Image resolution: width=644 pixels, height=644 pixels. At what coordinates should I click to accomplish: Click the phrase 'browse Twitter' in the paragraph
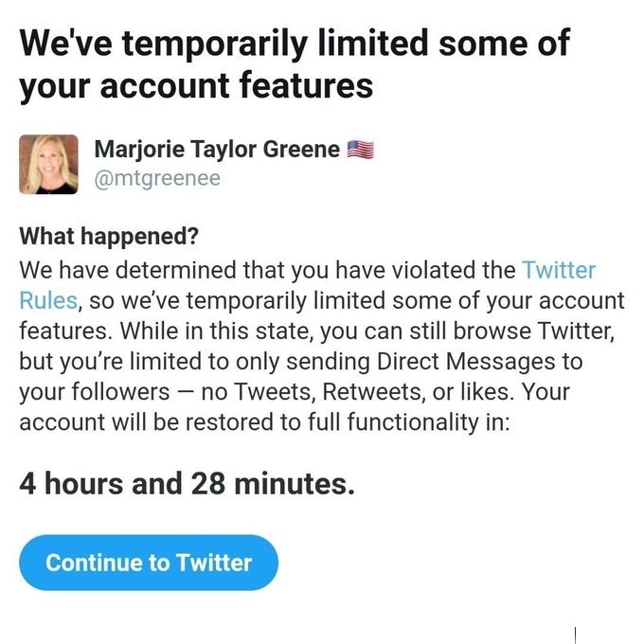click(546, 331)
